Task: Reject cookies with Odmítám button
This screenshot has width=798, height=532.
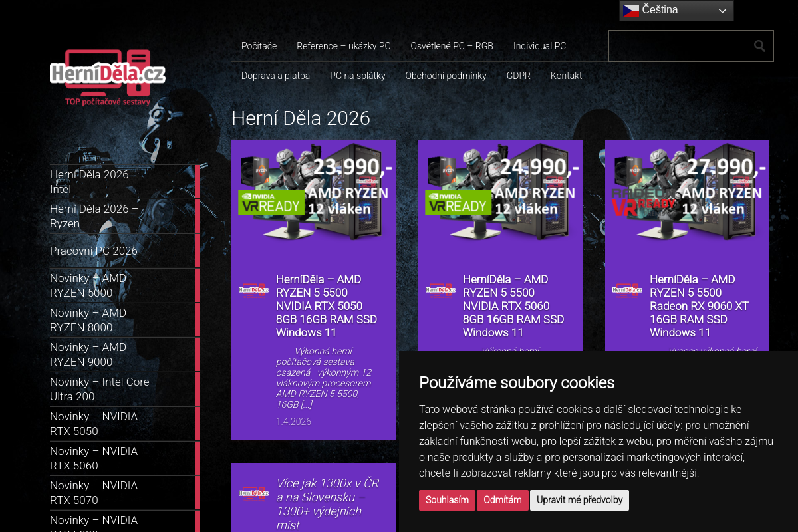Action: [502, 500]
